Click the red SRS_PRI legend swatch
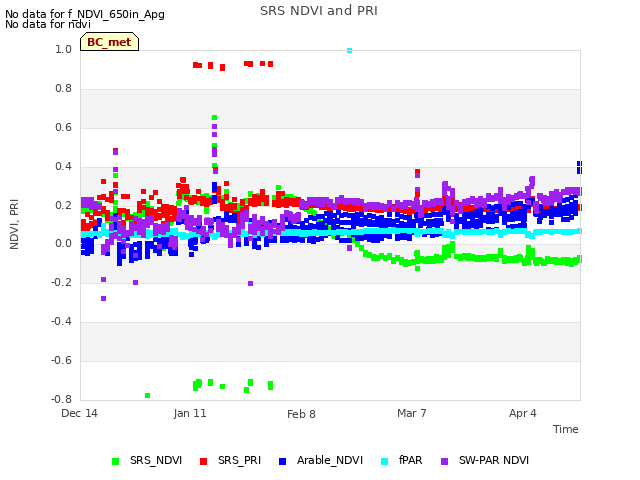The height and width of the screenshot is (480, 640). 203,461
